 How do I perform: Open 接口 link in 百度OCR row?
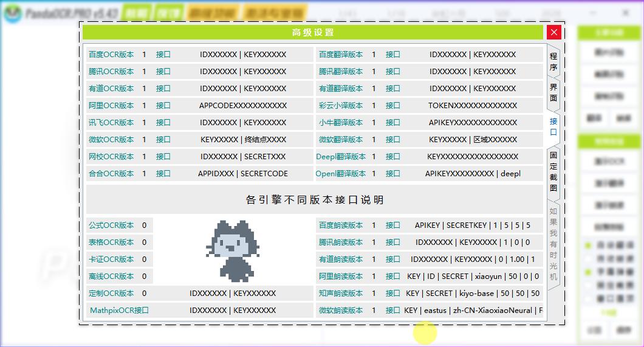pos(163,54)
